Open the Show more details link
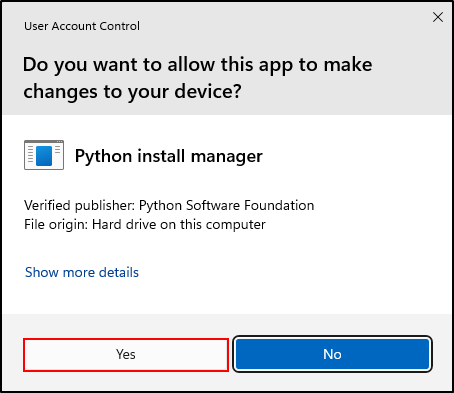This screenshot has height=393, width=454. (x=82, y=272)
